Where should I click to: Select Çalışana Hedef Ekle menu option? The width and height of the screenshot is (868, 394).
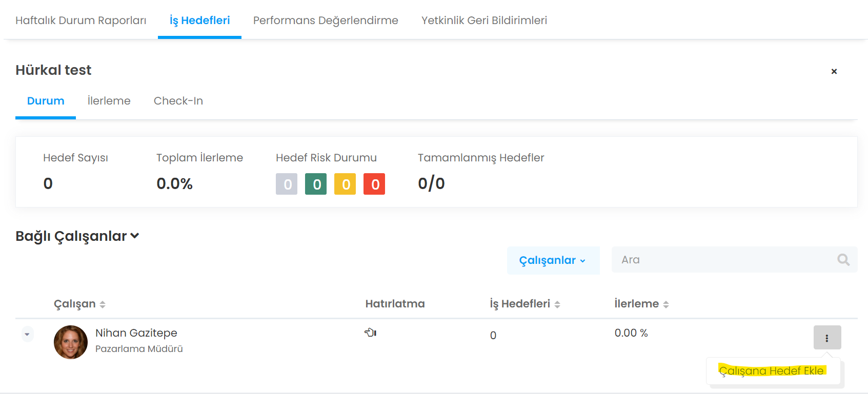tap(772, 370)
